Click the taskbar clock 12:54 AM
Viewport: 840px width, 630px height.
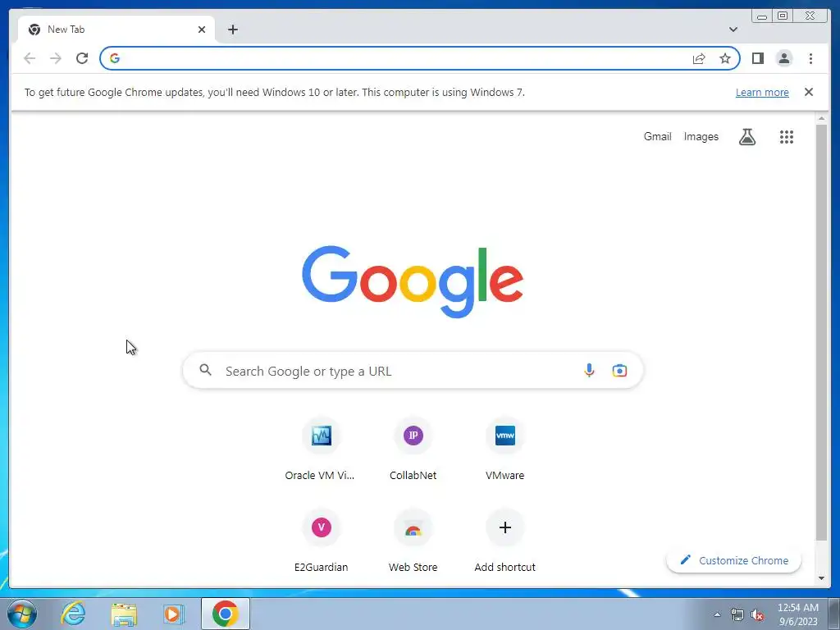pos(798,614)
